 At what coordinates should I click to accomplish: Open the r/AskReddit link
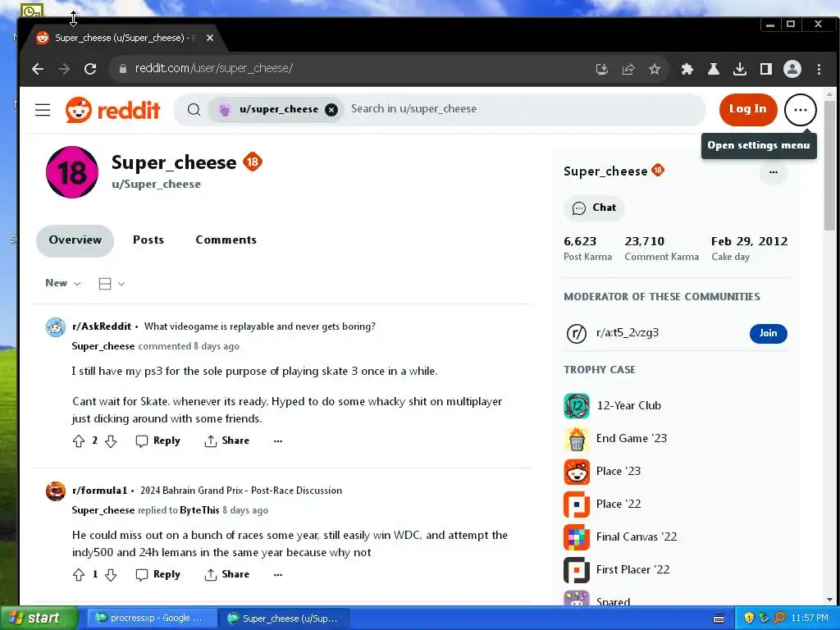click(102, 326)
